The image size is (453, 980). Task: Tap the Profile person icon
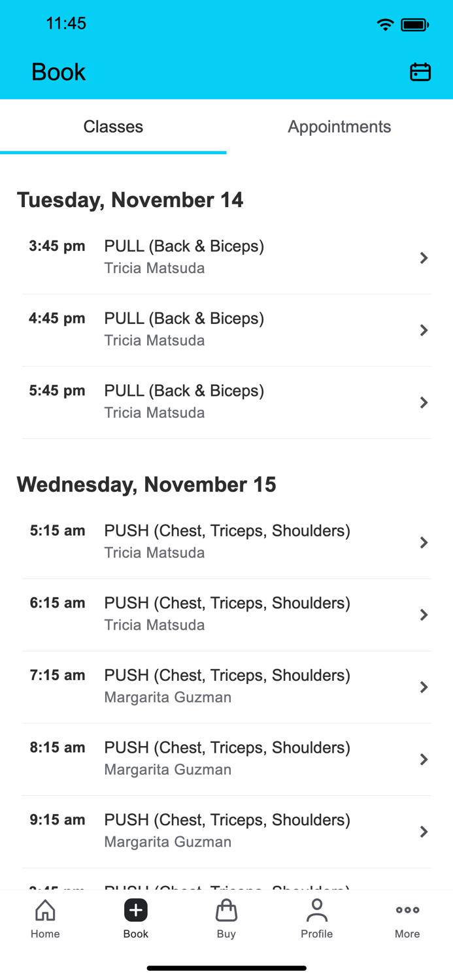tap(317, 910)
